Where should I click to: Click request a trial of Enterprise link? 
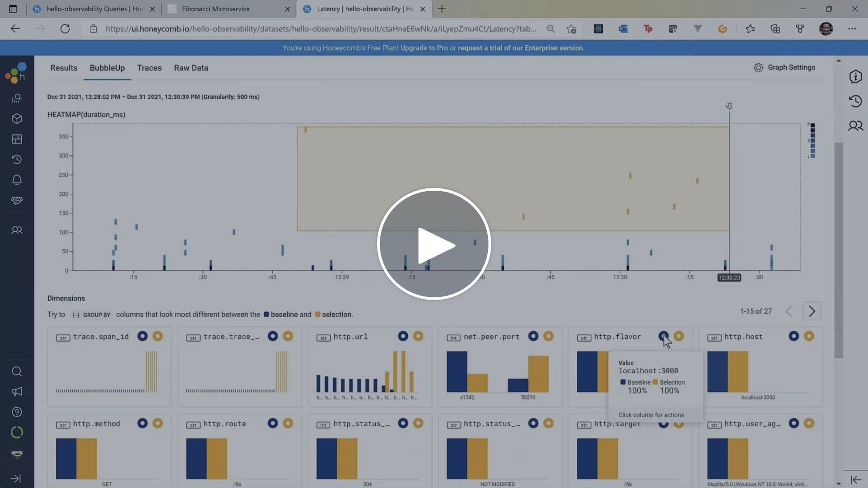click(x=520, y=48)
